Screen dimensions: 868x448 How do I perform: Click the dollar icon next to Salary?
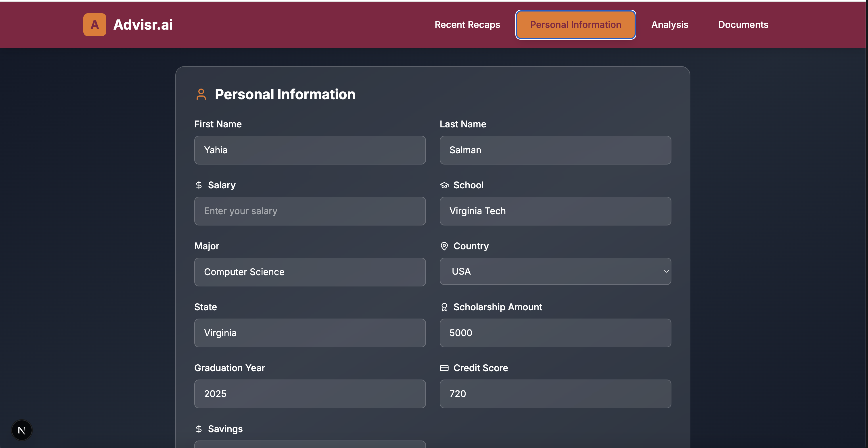click(x=199, y=185)
